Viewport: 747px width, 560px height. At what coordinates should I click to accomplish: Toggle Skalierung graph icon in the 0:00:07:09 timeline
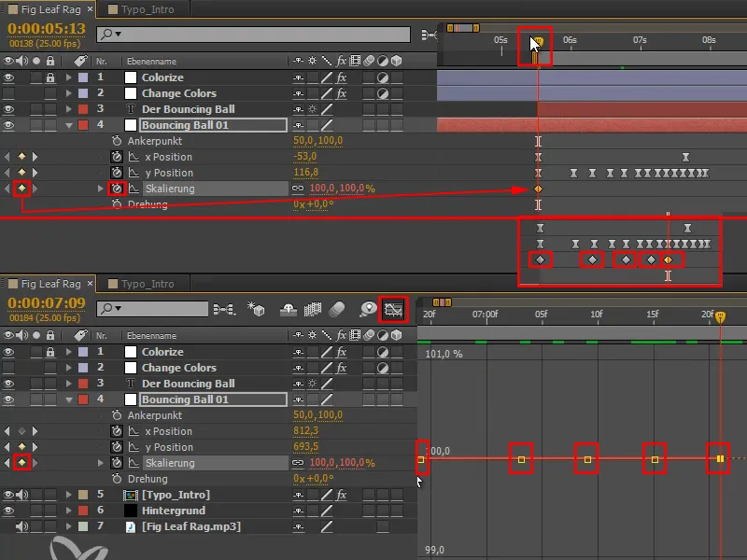click(x=134, y=463)
